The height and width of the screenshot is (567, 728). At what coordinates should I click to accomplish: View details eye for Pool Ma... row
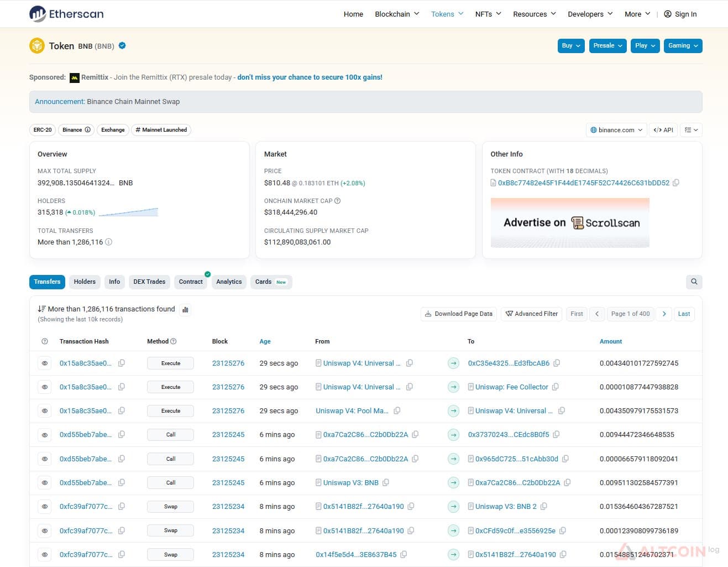coord(45,411)
